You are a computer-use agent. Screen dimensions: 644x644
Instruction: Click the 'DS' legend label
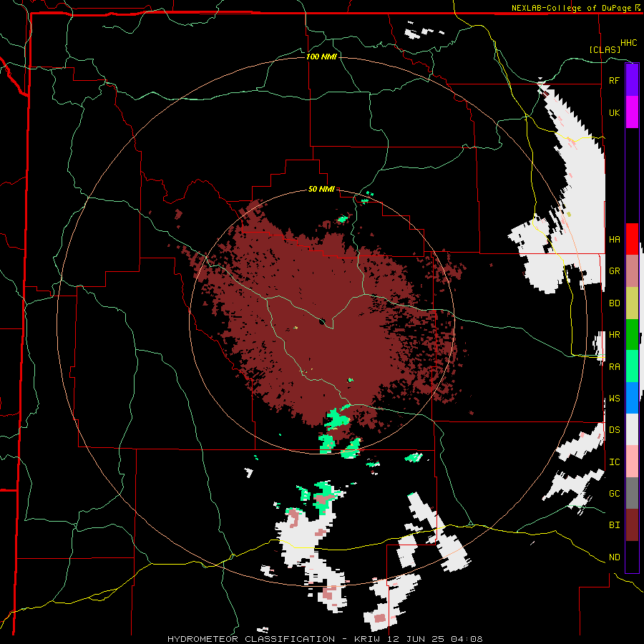[x=614, y=430]
